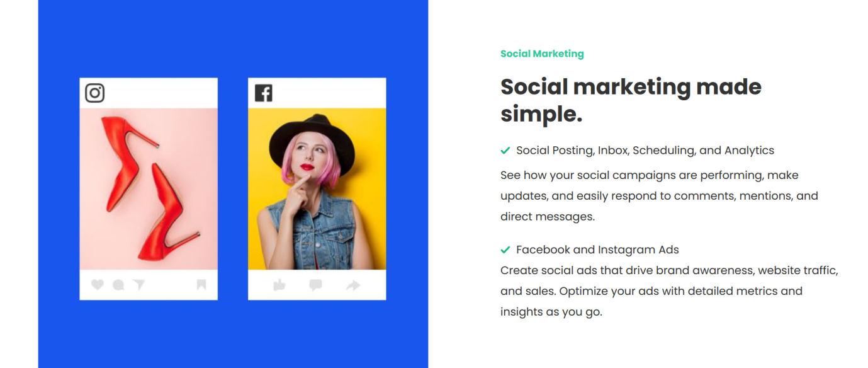Click the send arrow icon on Instagram card

click(138, 285)
